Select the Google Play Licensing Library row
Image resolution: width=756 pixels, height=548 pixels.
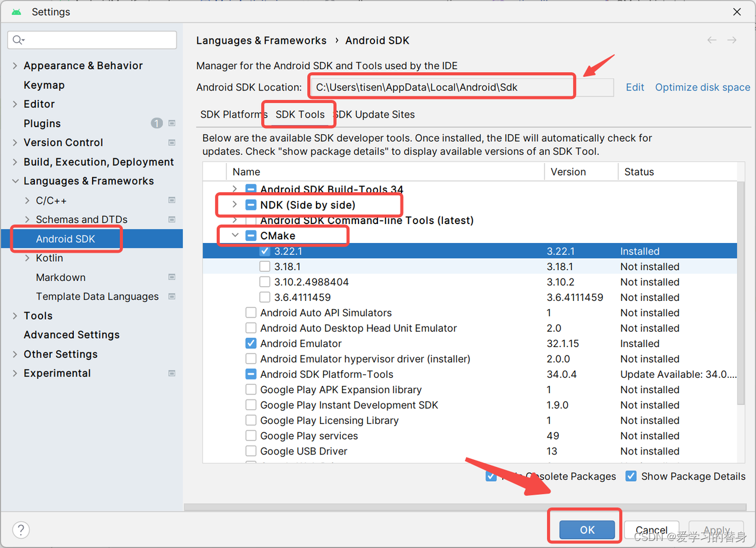pos(470,420)
